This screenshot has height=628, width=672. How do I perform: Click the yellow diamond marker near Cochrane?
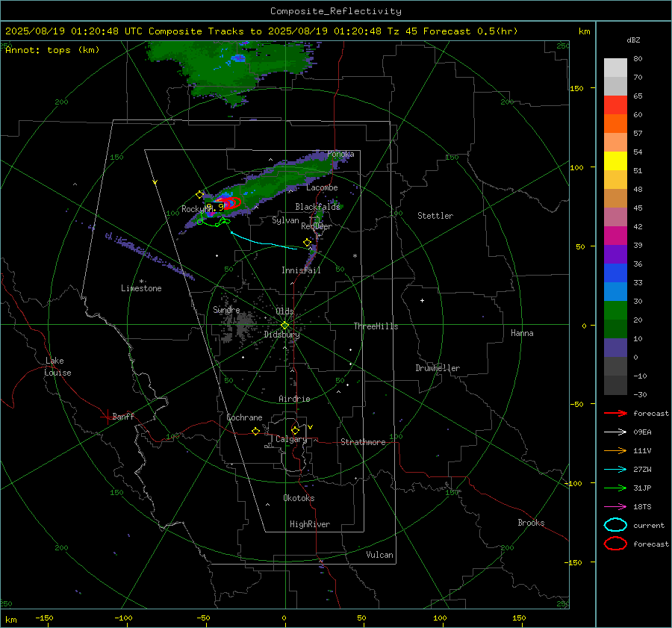(256, 431)
